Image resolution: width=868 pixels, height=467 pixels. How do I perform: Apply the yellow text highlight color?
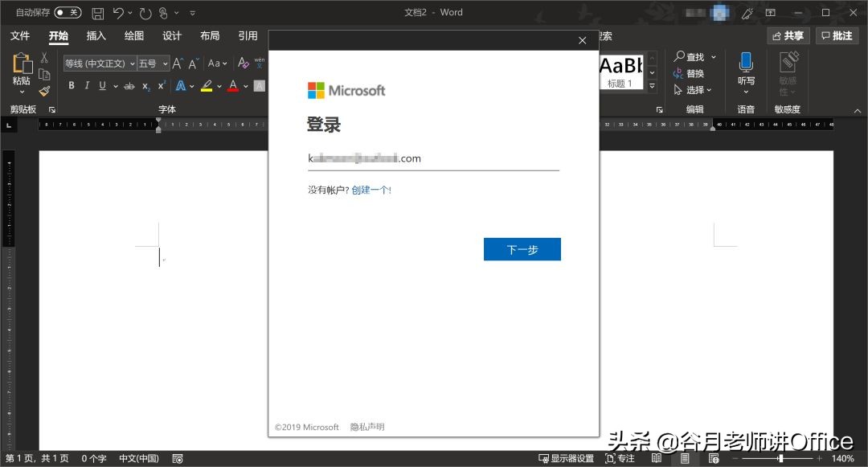coord(207,86)
